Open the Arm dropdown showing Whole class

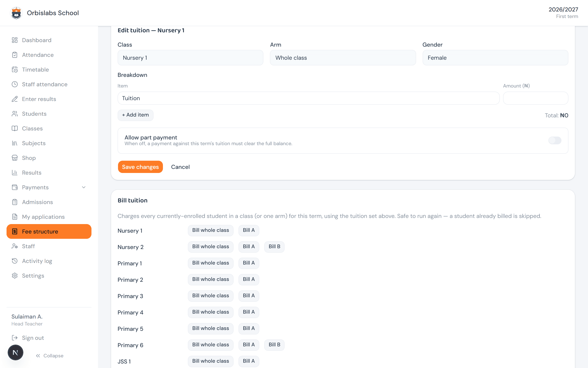click(343, 58)
